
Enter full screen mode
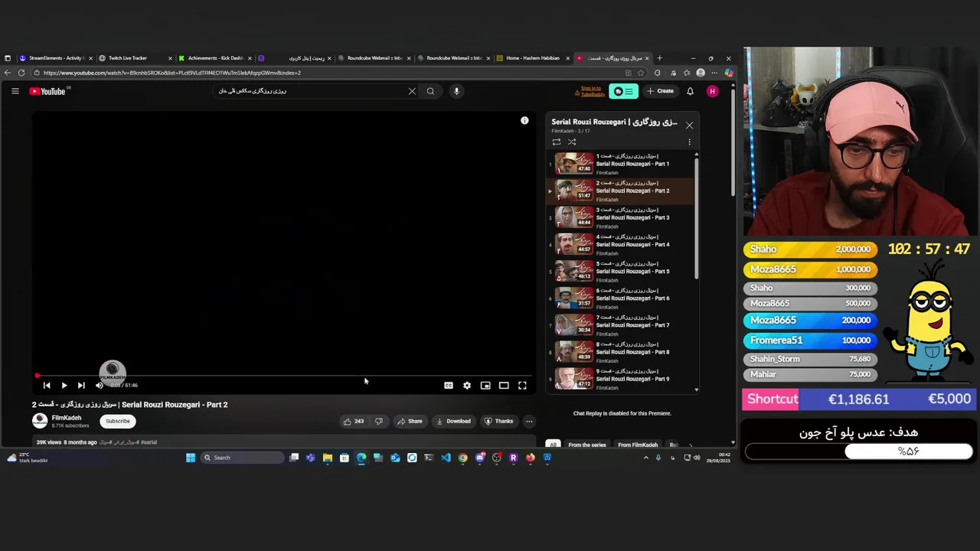[522, 386]
